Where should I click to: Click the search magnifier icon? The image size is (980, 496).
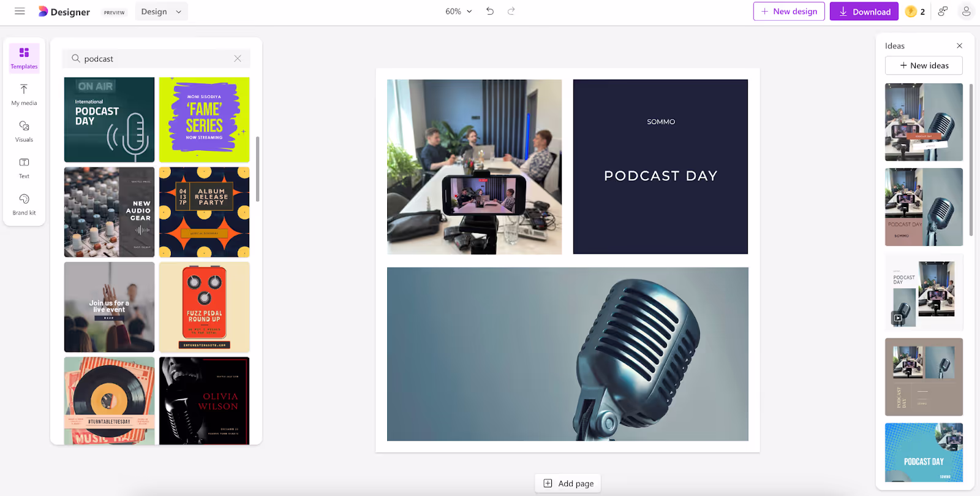click(76, 58)
